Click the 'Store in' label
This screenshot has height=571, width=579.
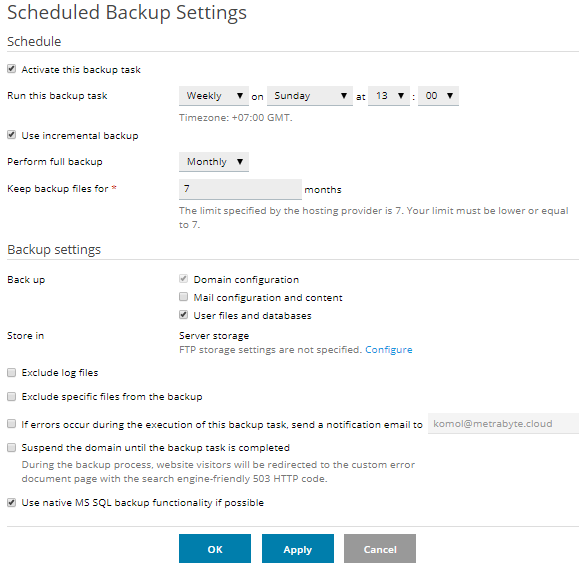pos(25,335)
